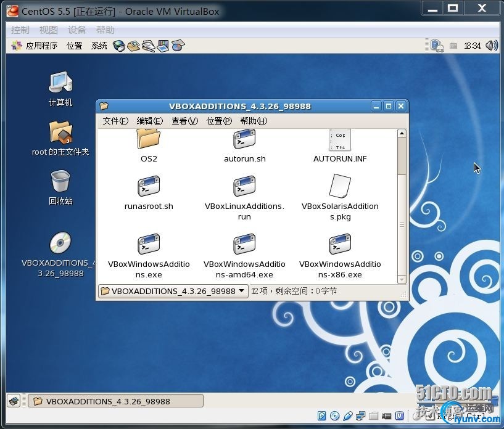
Task: Close the VBOXADDITIONS file window
Action: coord(401,106)
